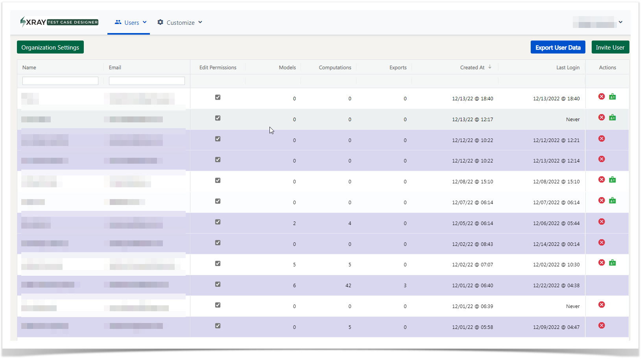Click green badge icon for 12/02/22 @ 07:07 row
Screen dimensions: 644x360
[613, 262]
